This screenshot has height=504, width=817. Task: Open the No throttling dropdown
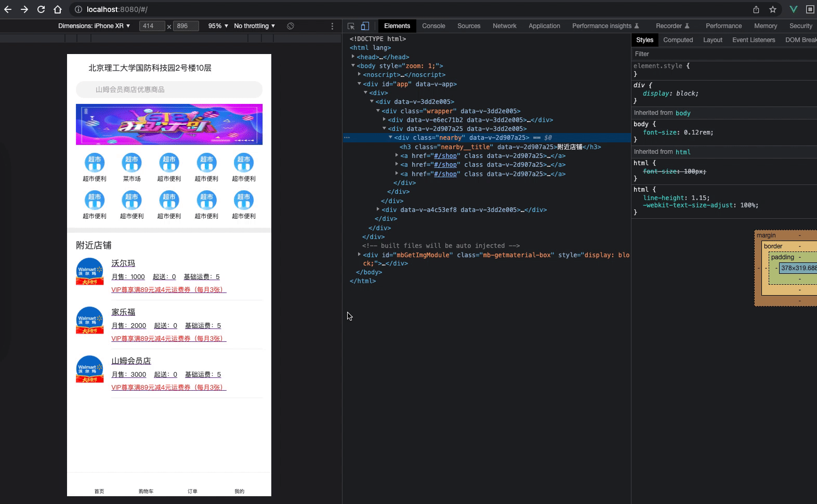pos(255,26)
